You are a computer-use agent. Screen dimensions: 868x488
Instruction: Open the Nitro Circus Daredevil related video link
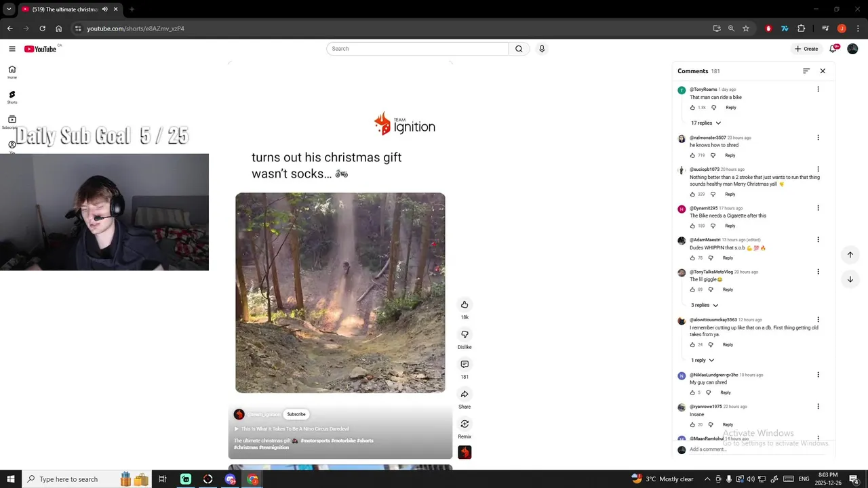(x=292, y=429)
